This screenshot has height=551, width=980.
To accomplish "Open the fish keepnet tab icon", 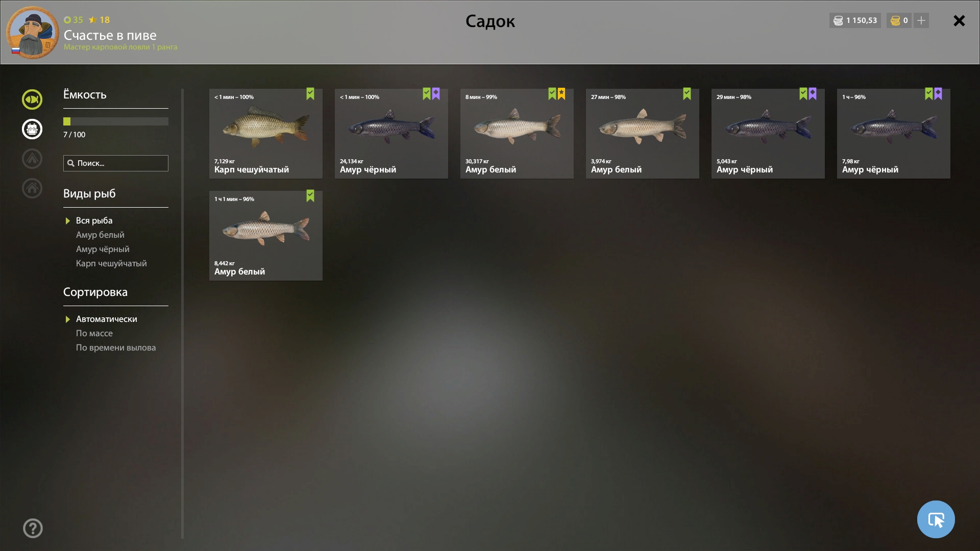I will coord(32,99).
